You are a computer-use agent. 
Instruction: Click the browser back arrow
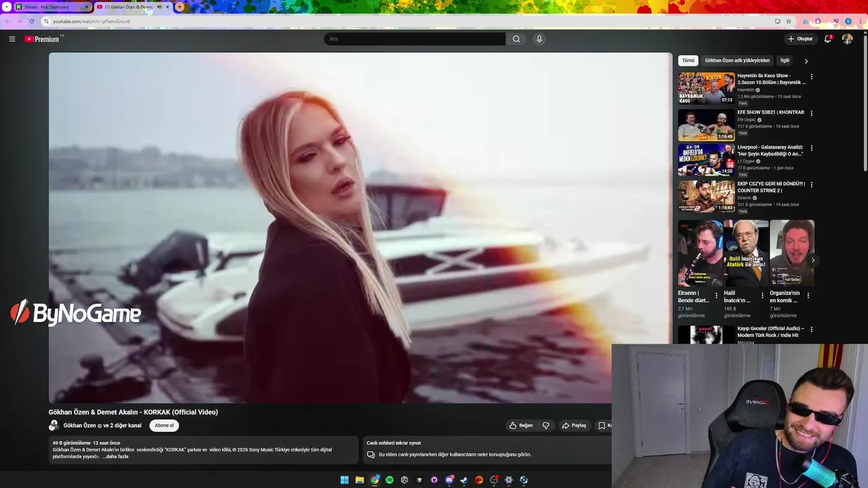[x=7, y=21]
